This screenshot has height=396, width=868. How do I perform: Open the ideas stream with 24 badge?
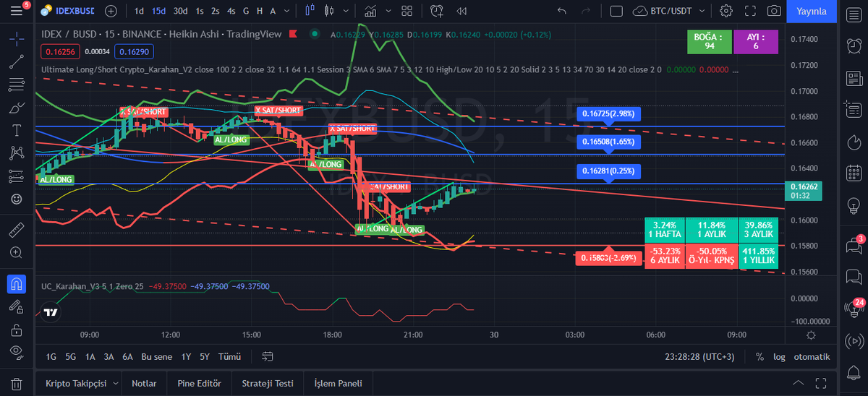[x=854, y=310]
